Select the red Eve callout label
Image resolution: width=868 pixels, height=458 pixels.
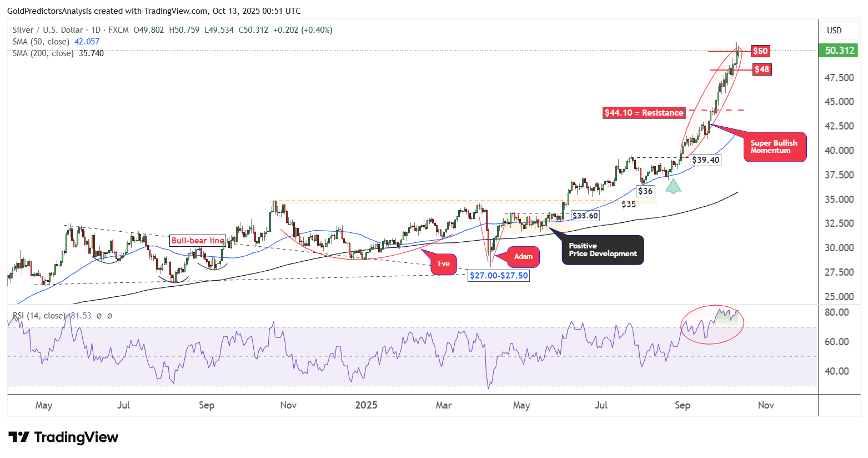click(x=444, y=263)
